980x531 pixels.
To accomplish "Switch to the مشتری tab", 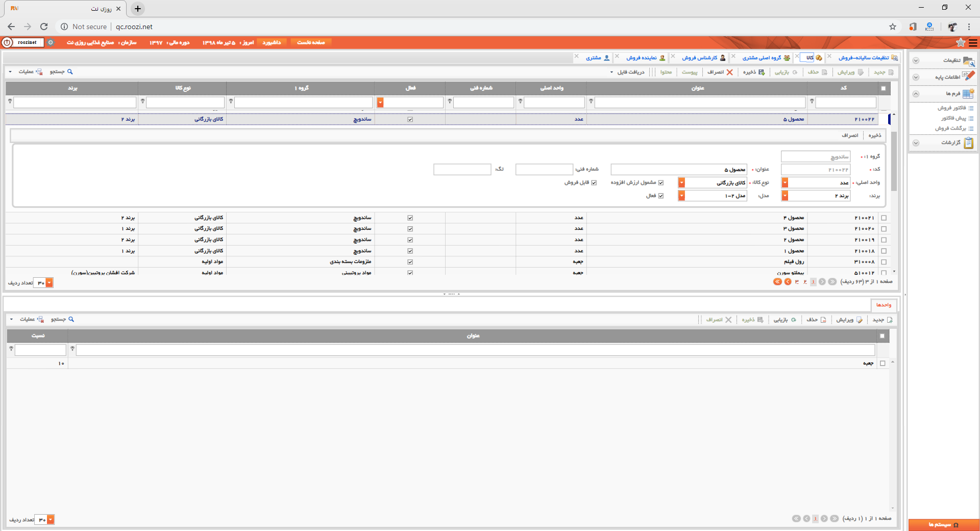I will 597,58.
